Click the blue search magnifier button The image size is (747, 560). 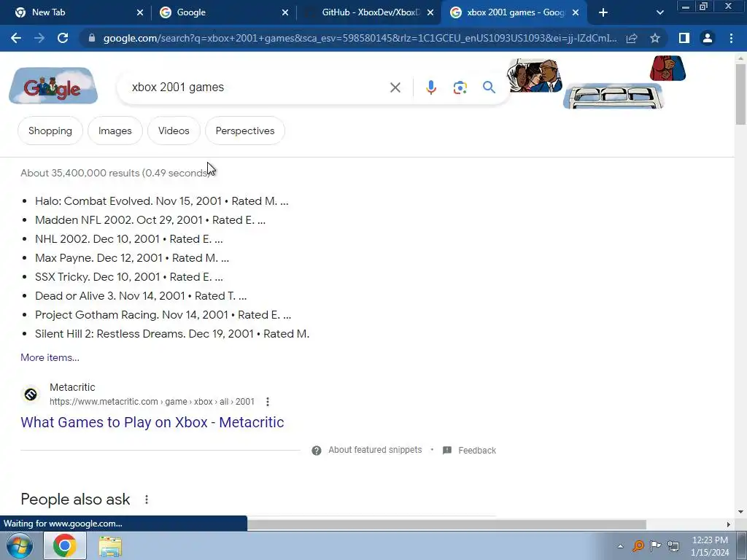(489, 87)
